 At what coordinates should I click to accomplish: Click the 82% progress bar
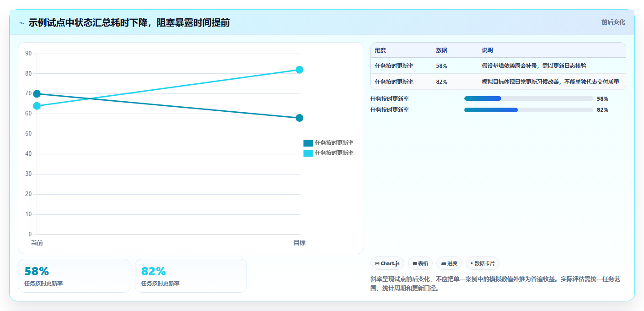[529, 110]
